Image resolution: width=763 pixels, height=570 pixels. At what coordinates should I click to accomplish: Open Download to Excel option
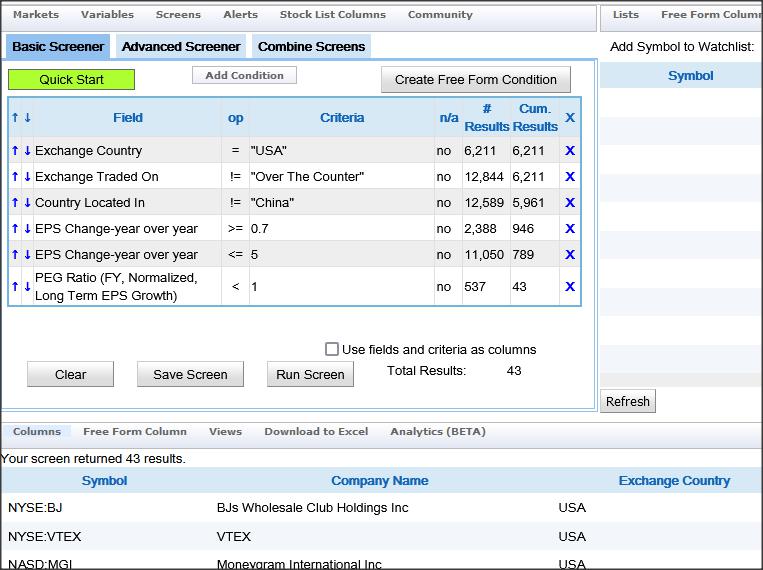316,432
